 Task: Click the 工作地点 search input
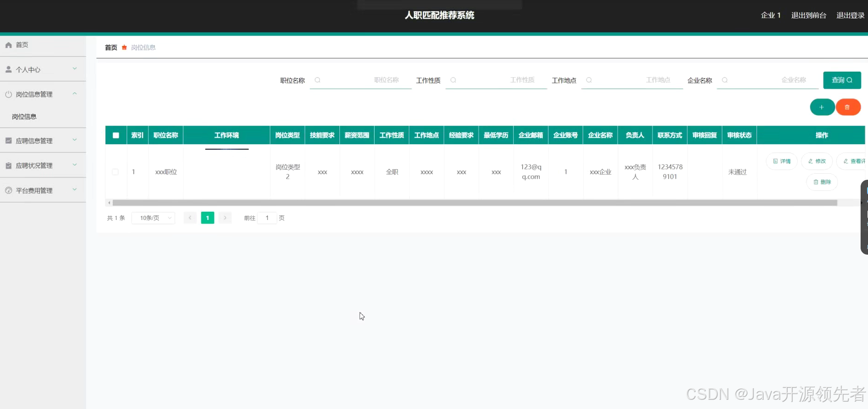(632, 80)
